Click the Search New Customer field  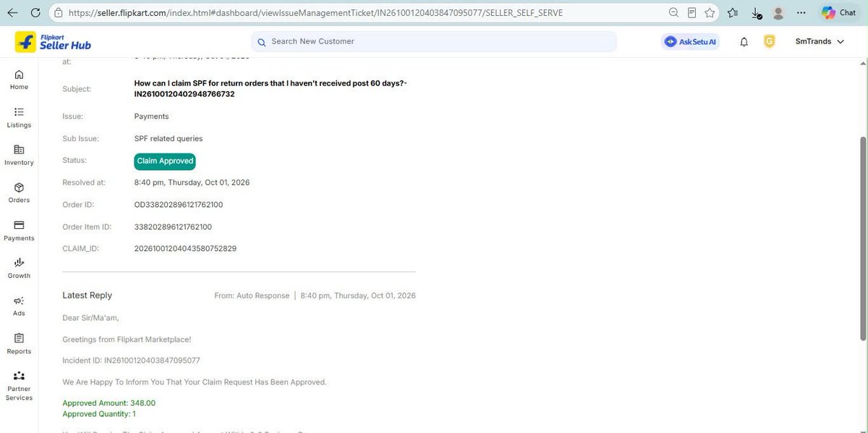(434, 41)
